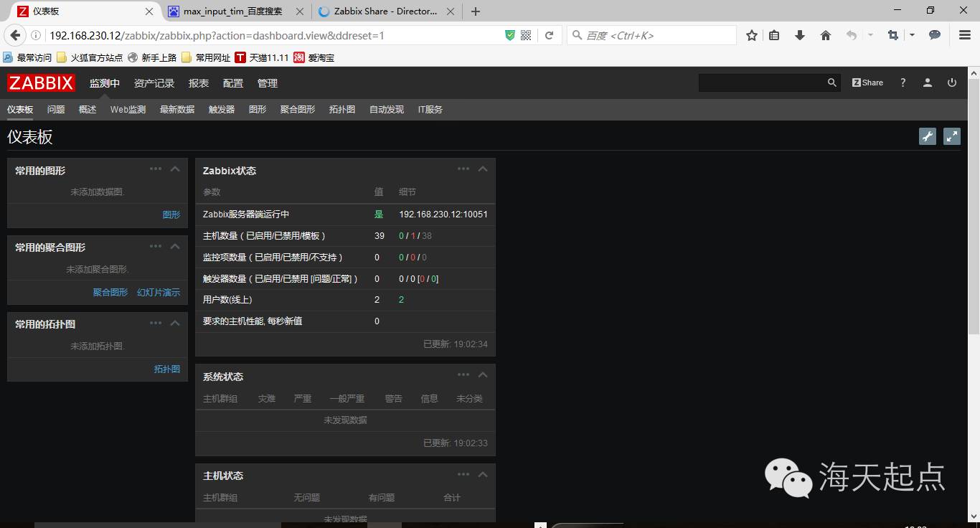Bookmark this page with the star icon
Screen dimensions: 980x528
[752, 35]
